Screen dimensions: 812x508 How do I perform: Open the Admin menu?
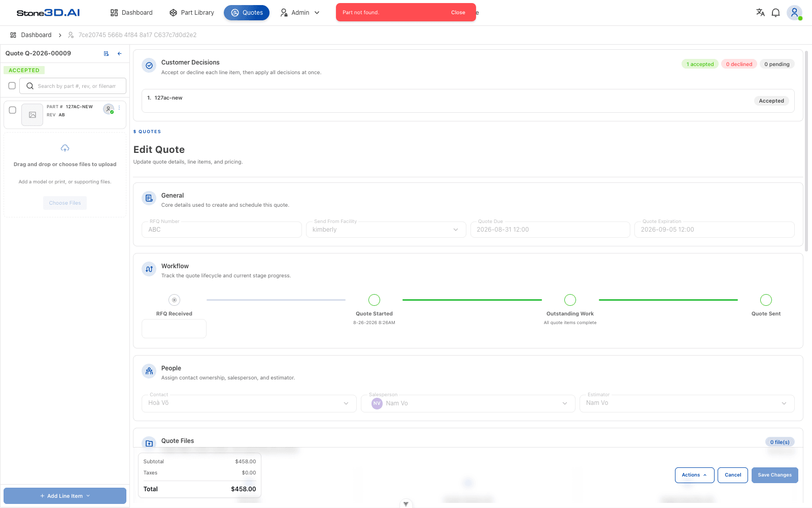pyautogui.click(x=300, y=13)
